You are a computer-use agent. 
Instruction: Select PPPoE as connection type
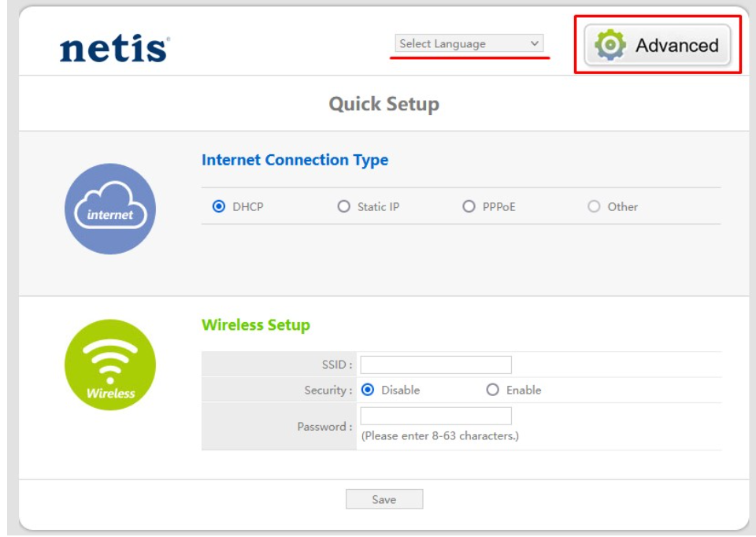(469, 207)
